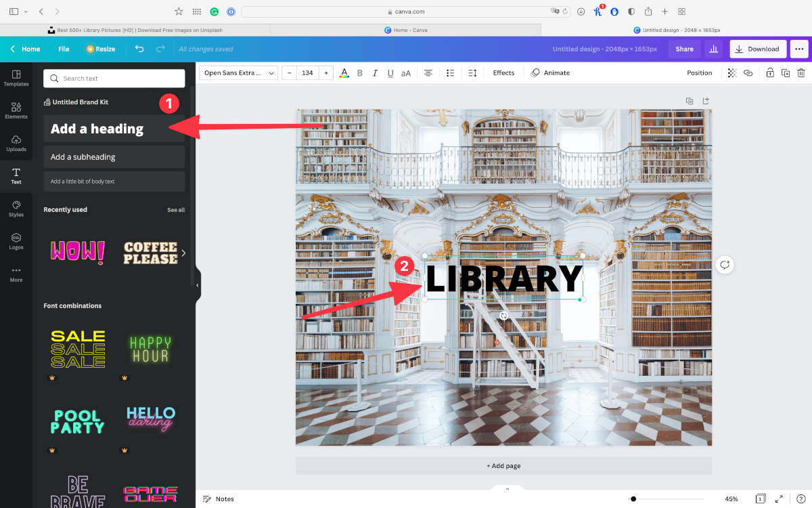Open the Open Sans Extra font dropdown
Image resolution: width=812 pixels, height=508 pixels.
240,72
